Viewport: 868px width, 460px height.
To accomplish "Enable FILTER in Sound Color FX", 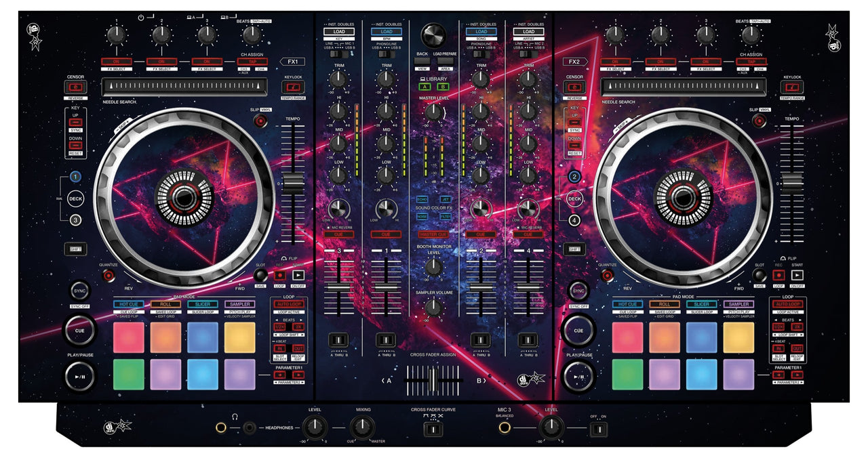I will (x=445, y=216).
